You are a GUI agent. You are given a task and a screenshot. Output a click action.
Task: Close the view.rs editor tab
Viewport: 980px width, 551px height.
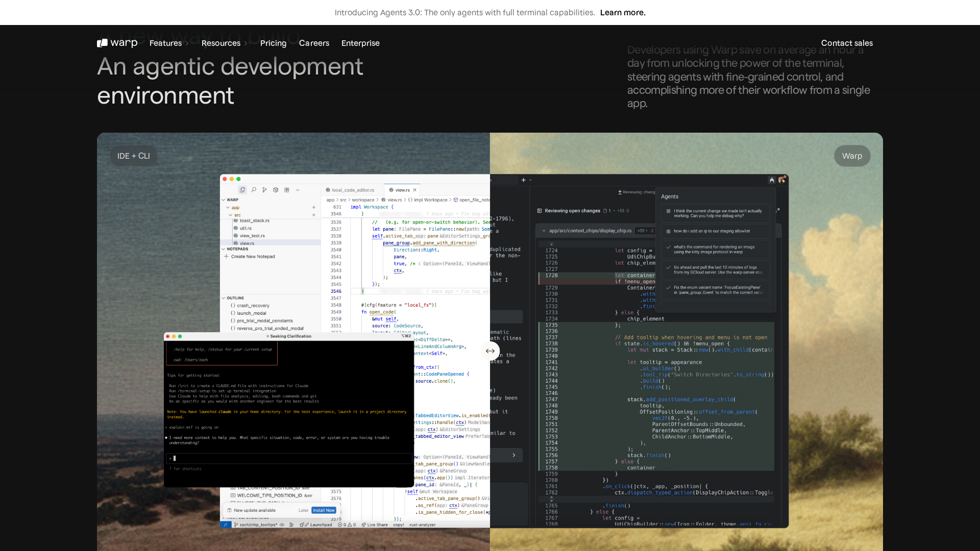tap(414, 190)
